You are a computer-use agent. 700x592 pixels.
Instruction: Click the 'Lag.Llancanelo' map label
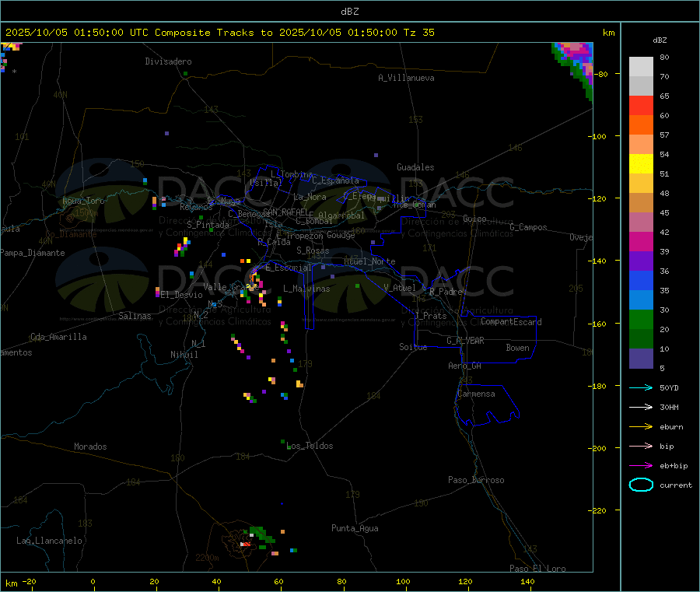pyautogui.click(x=49, y=541)
